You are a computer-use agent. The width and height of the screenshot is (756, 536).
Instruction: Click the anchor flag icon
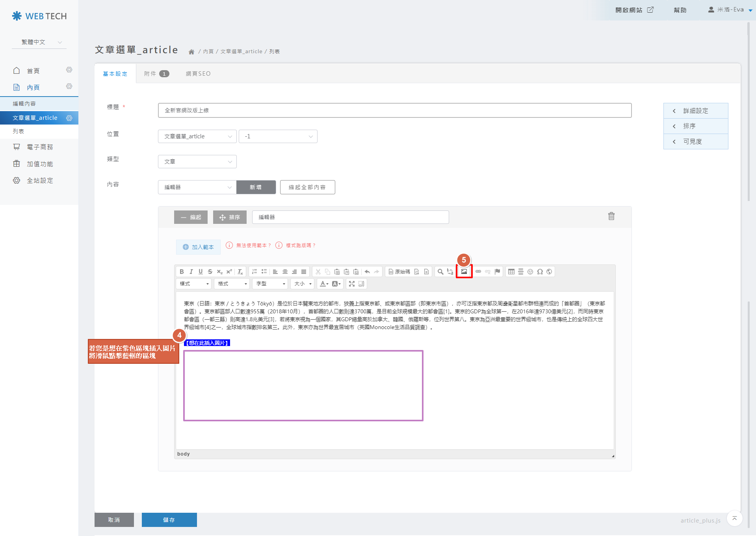click(x=497, y=272)
